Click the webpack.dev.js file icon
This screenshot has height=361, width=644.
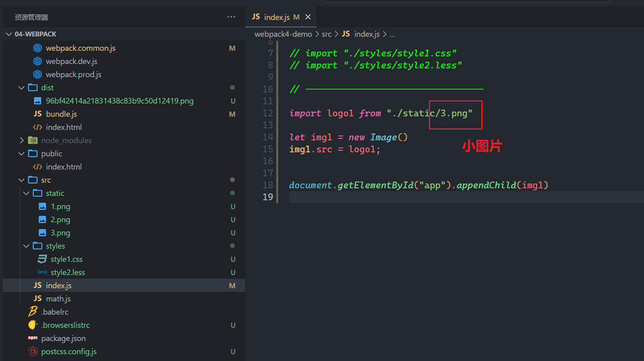pyautogui.click(x=38, y=61)
